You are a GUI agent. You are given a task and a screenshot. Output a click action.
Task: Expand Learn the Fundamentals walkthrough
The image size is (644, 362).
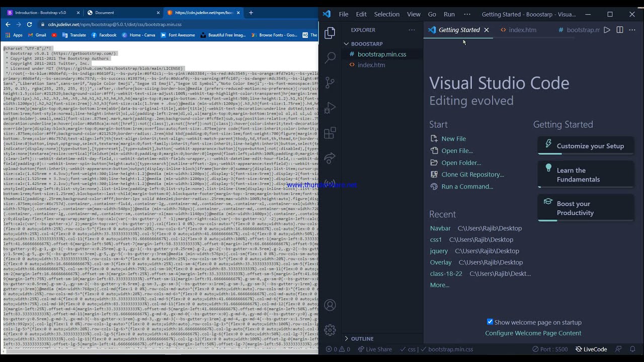click(x=586, y=174)
